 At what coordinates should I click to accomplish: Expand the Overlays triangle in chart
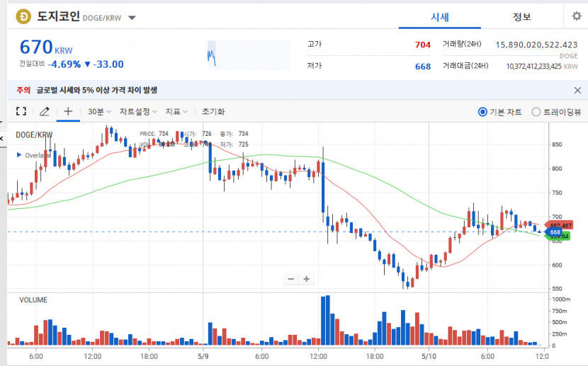(18, 155)
